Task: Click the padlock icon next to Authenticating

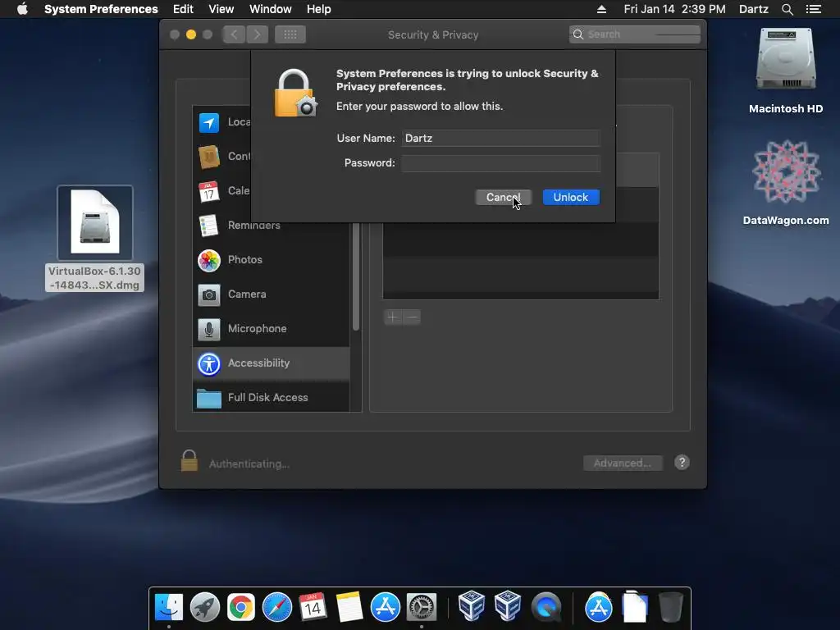Action: click(189, 461)
